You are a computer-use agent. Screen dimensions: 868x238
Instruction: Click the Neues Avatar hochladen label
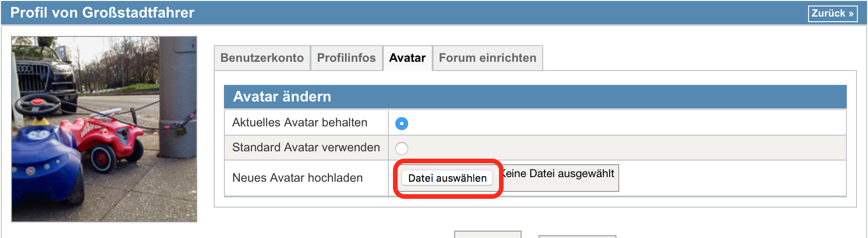click(x=297, y=178)
